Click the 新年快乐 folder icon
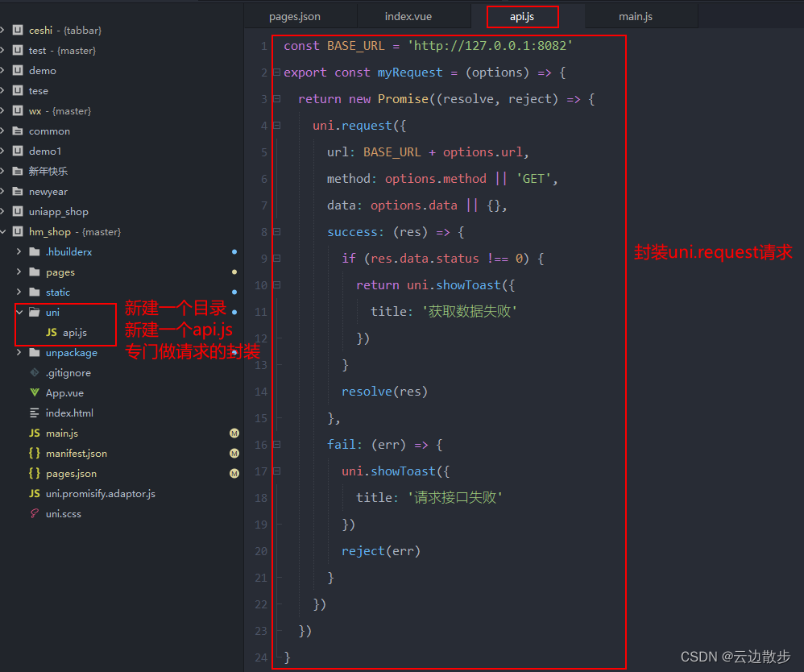The image size is (804, 672). point(18,172)
